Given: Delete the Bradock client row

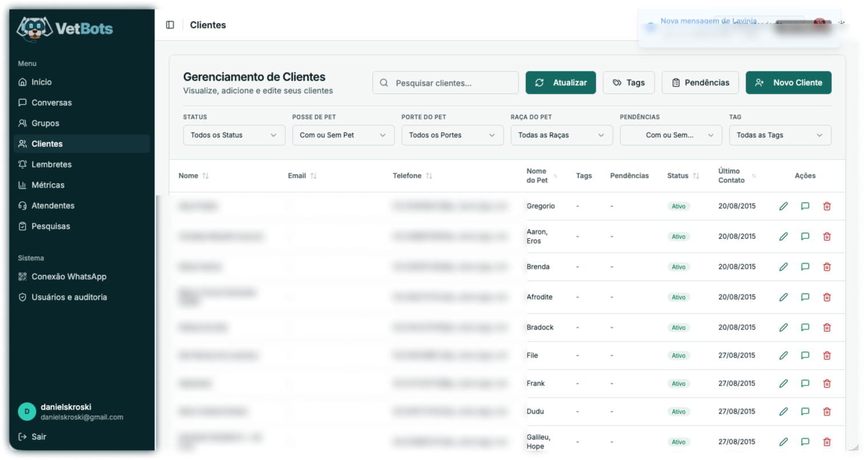Looking at the screenshot, I should (827, 327).
